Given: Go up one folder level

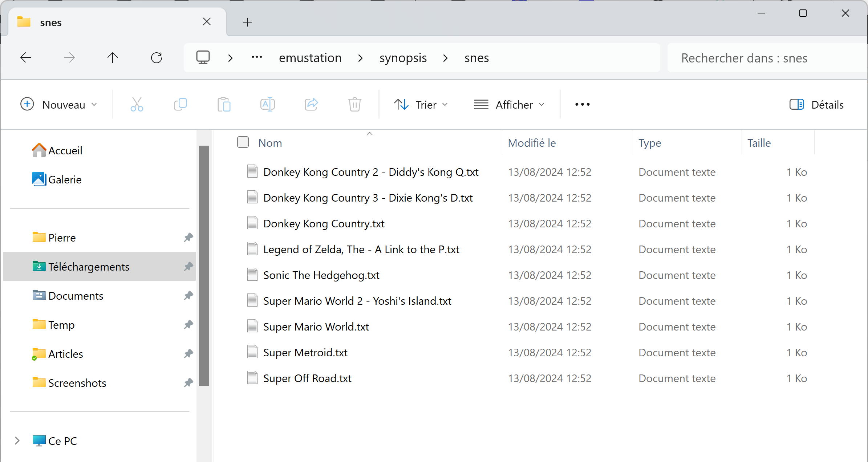Looking at the screenshot, I should click(x=113, y=57).
